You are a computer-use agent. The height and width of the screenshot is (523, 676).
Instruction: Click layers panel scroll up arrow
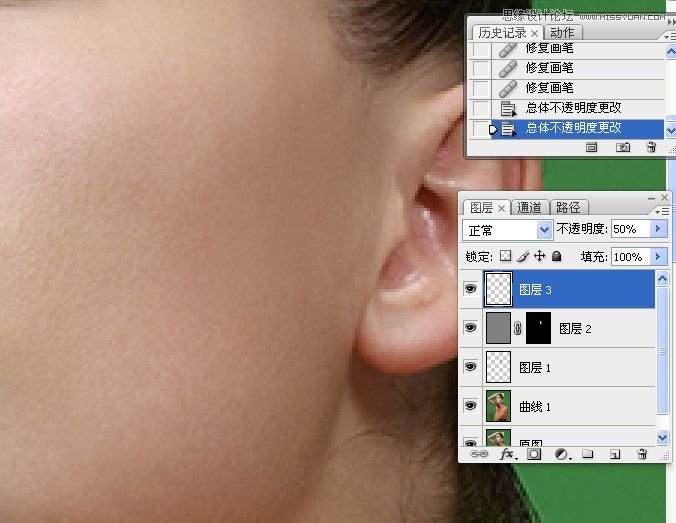click(x=663, y=279)
